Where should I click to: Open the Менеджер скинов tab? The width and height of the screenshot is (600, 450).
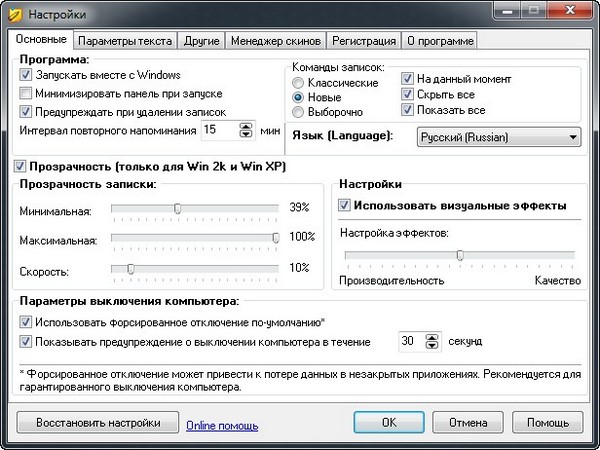(x=276, y=41)
